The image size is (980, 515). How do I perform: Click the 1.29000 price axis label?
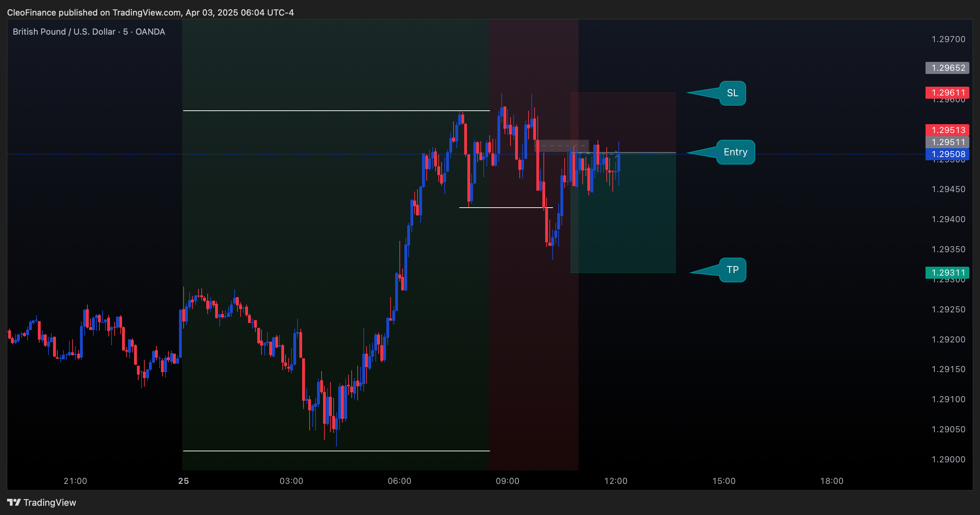pyautogui.click(x=948, y=459)
